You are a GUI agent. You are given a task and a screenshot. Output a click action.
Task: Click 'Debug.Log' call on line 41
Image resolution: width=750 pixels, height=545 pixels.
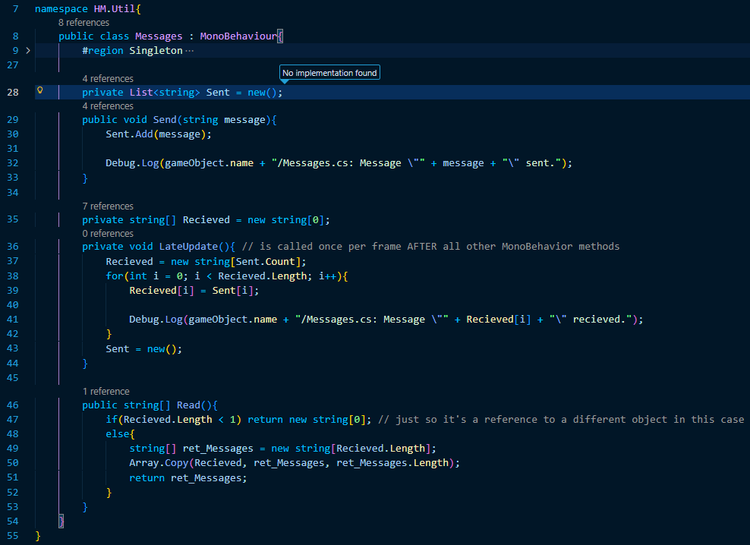pos(156,319)
